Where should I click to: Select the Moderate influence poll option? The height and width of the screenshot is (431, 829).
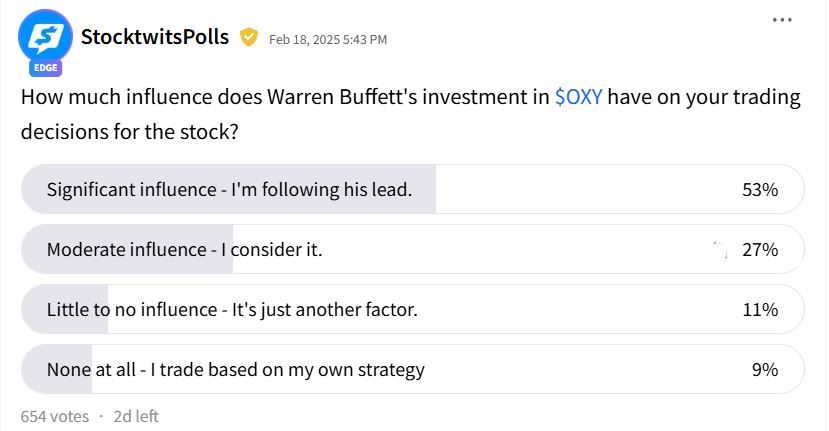click(412, 249)
